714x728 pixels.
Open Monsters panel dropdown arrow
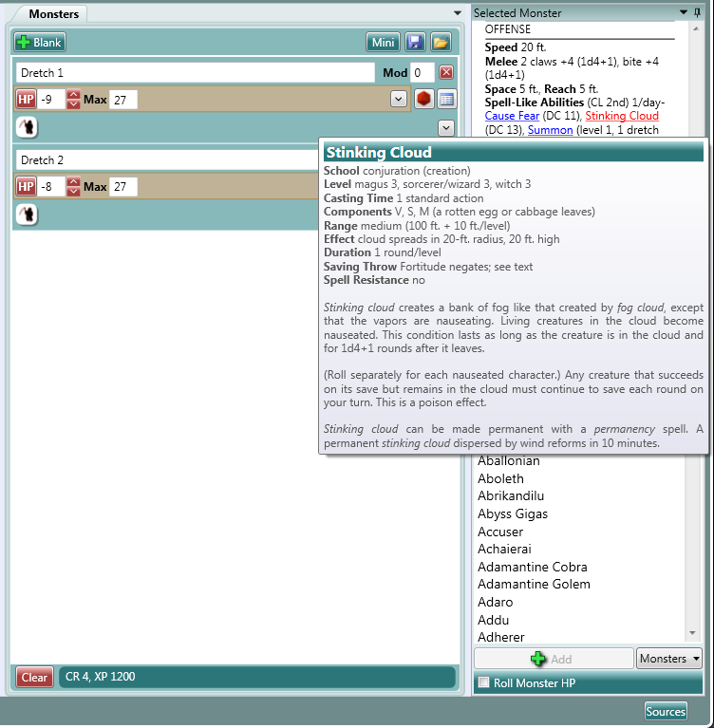[x=457, y=13]
